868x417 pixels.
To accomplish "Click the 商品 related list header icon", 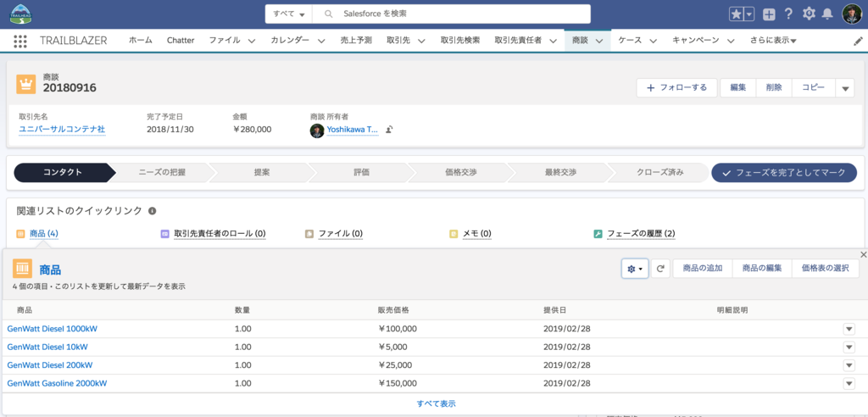I will click(x=22, y=270).
